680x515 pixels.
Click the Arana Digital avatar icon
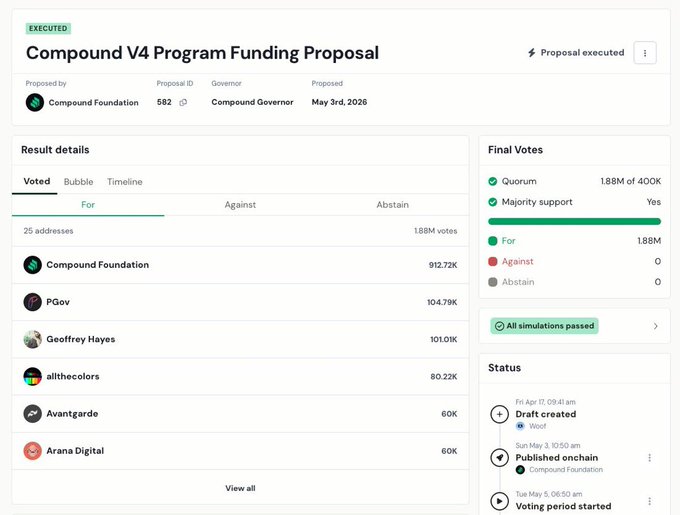pos(33,451)
